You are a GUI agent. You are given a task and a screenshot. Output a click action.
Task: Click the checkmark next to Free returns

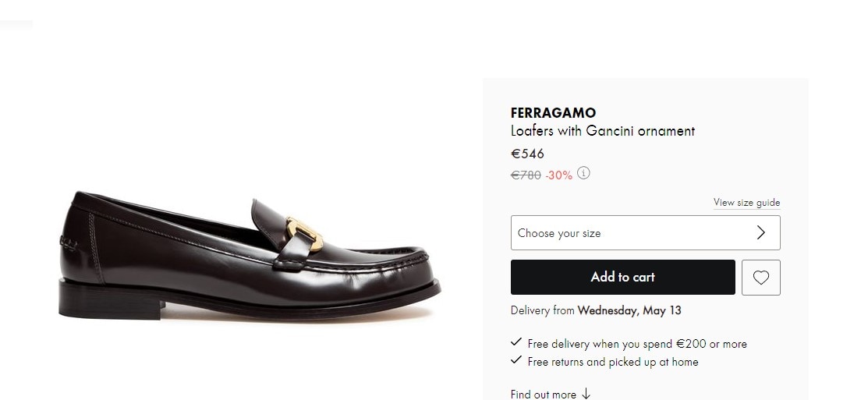(516, 359)
